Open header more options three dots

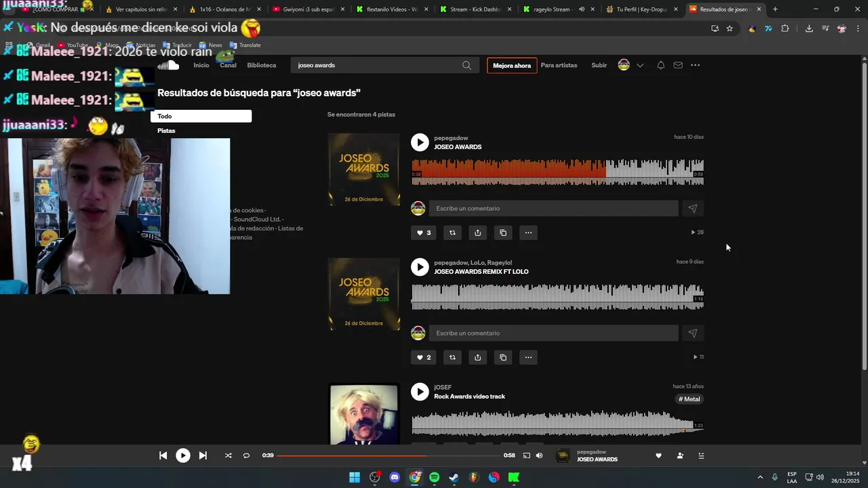click(x=695, y=65)
